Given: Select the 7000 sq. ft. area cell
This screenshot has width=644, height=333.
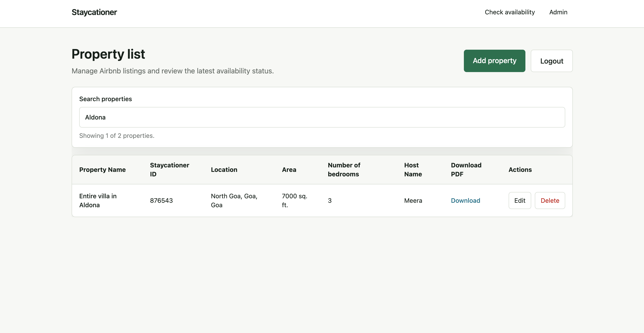Looking at the screenshot, I should [x=294, y=201].
